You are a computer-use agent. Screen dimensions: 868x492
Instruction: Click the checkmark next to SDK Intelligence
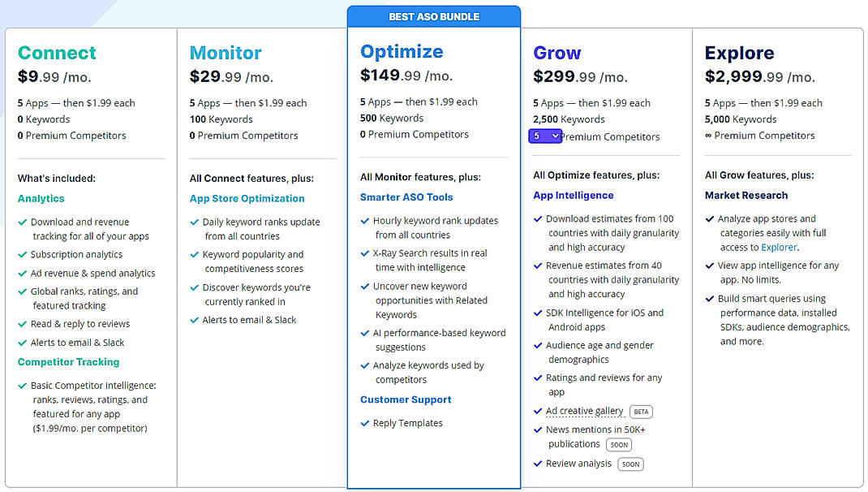pyautogui.click(x=538, y=312)
